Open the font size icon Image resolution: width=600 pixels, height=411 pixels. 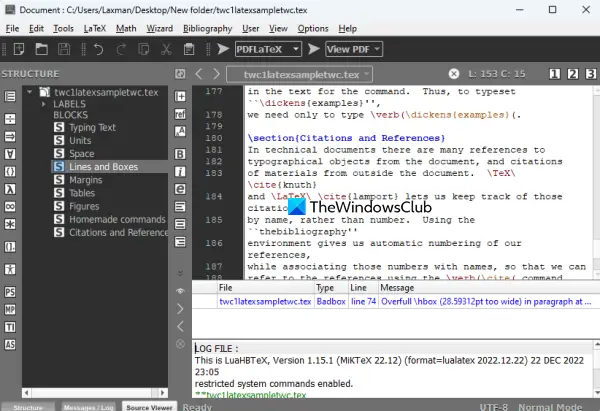point(180,131)
